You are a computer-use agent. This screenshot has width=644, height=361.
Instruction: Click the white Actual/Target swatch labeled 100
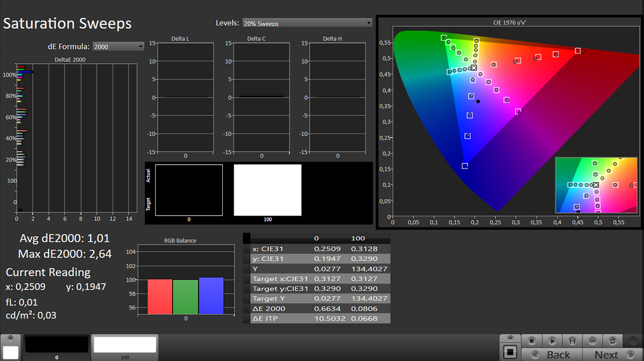[x=267, y=190]
